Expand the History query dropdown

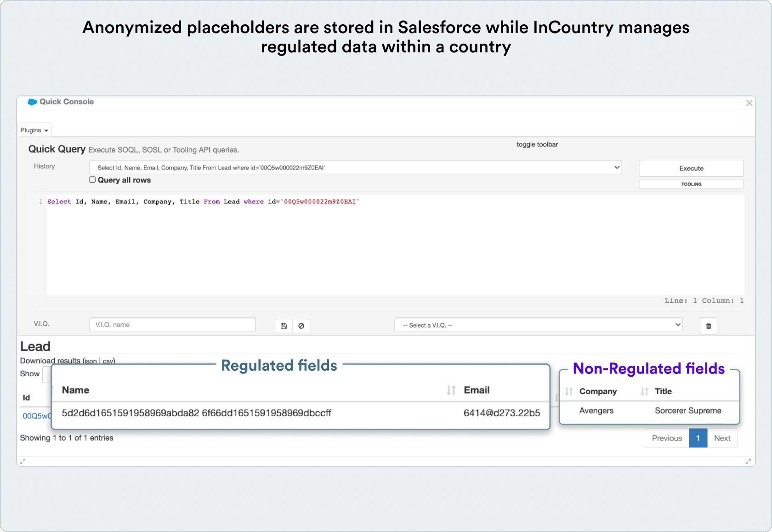pos(355,168)
